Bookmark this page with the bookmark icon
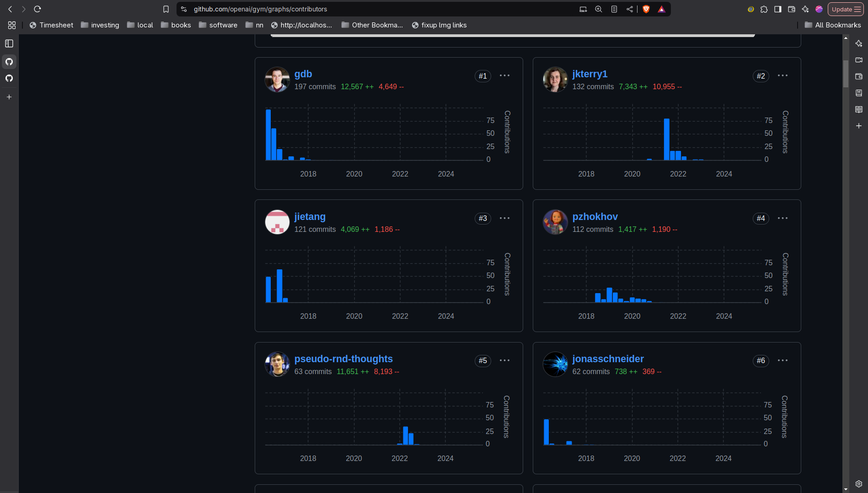 166,9
